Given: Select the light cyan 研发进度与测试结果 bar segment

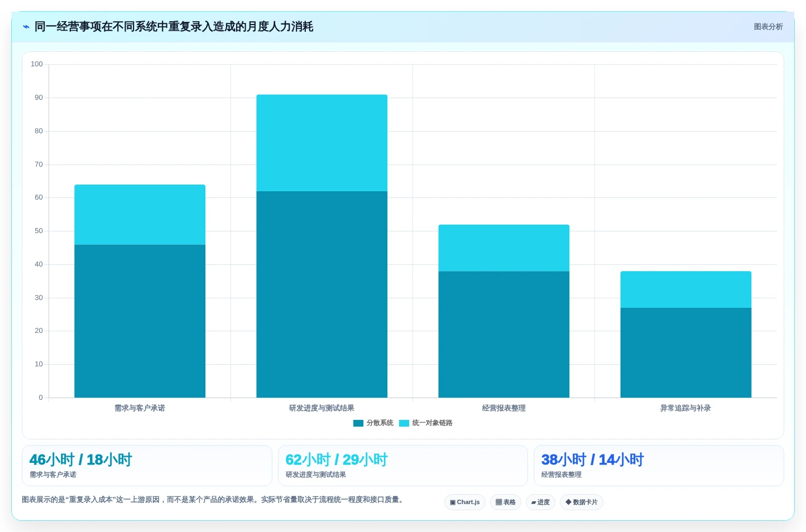Looking at the screenshot, I should [x=322, y=143].
